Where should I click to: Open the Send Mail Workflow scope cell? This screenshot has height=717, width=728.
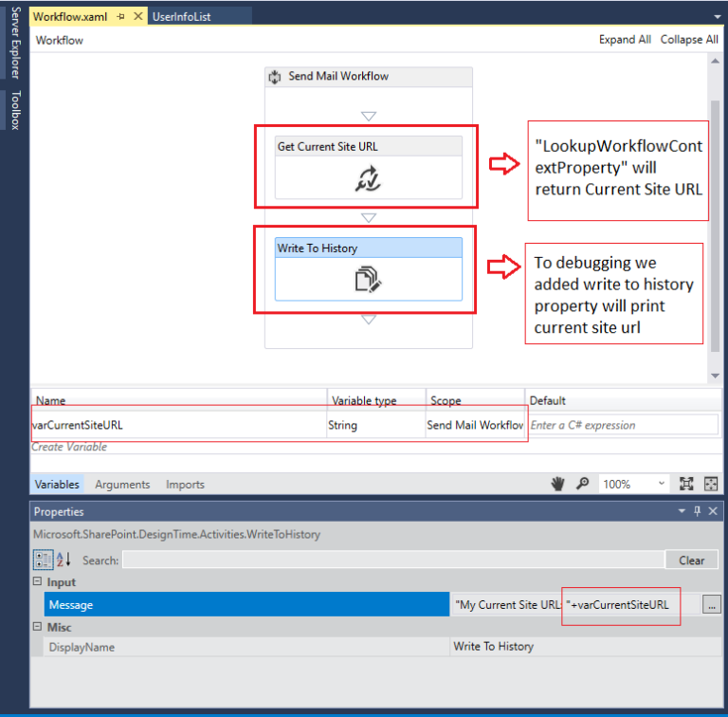pos(475,425)
